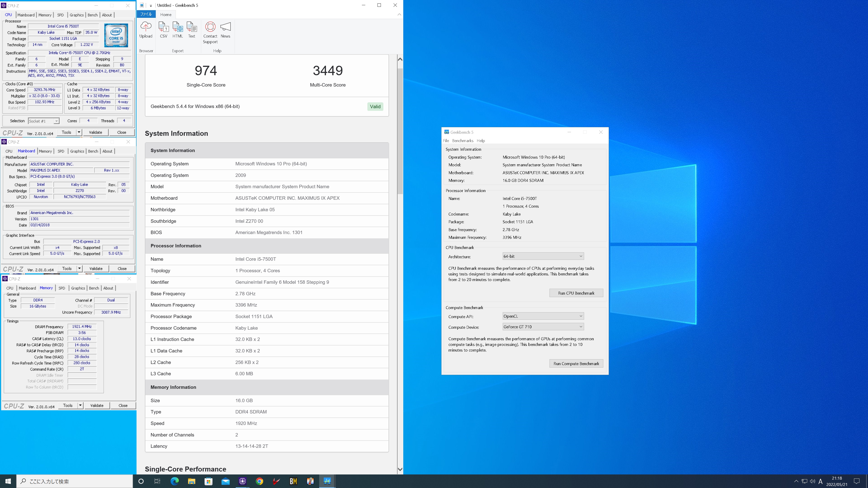Switch to CPU-Z via taskbar icon
868x488 pixels.
[242, 481]
